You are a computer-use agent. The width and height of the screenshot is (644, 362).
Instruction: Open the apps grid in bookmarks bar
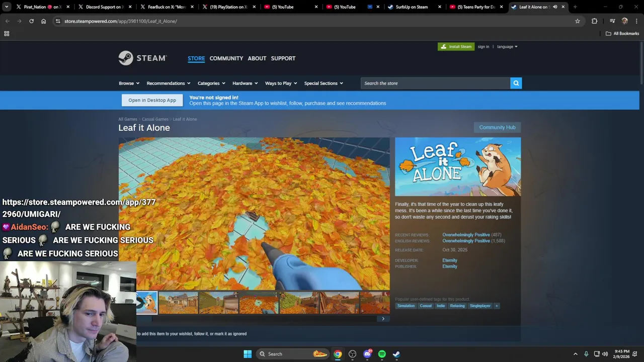pos(7,34)
